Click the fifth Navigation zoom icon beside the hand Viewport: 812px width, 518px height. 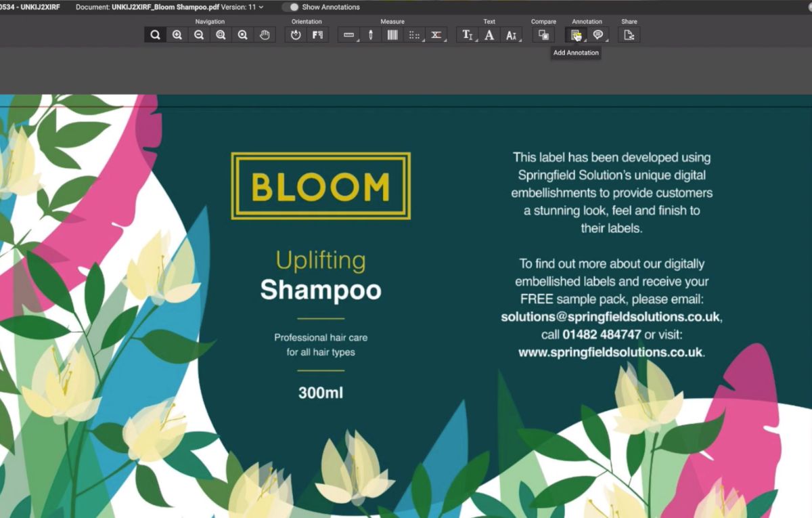coord(243,35)
